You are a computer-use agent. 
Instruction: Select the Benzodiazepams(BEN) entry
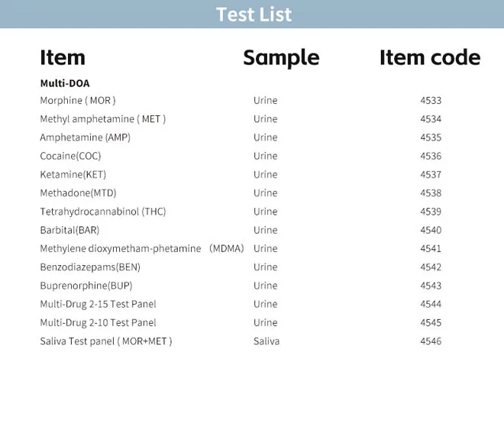click(x=90, y=267)
